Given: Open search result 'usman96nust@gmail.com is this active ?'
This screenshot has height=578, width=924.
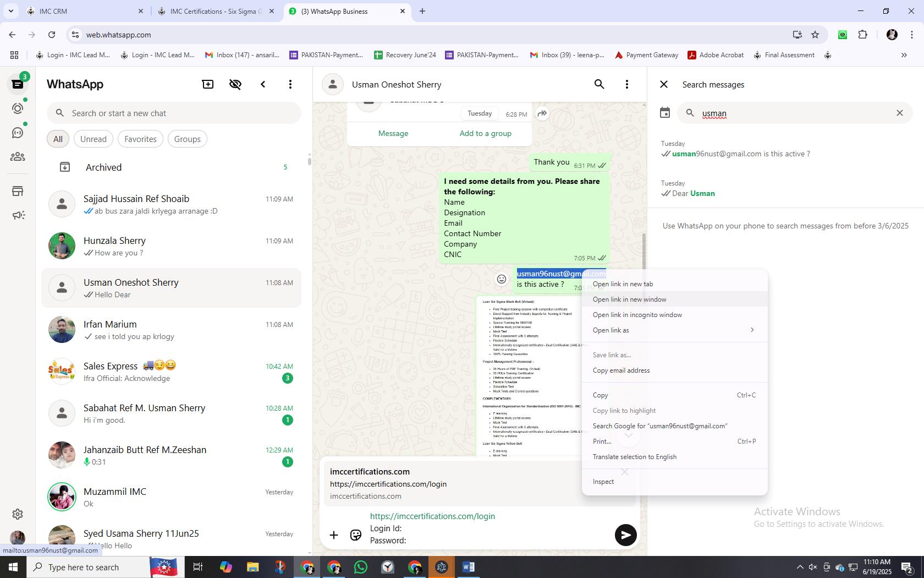Looking at the screenshot, I should pyautogui.click(x=785, y=149).
